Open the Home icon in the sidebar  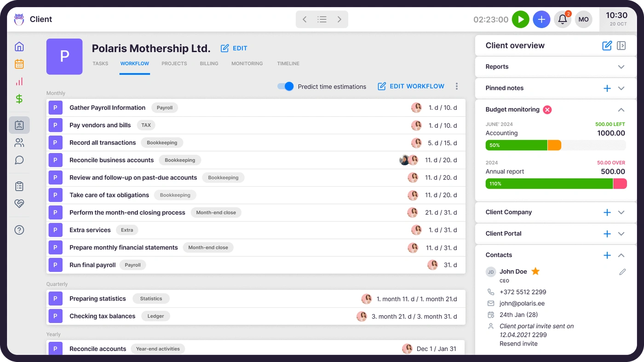coord(19,46)
